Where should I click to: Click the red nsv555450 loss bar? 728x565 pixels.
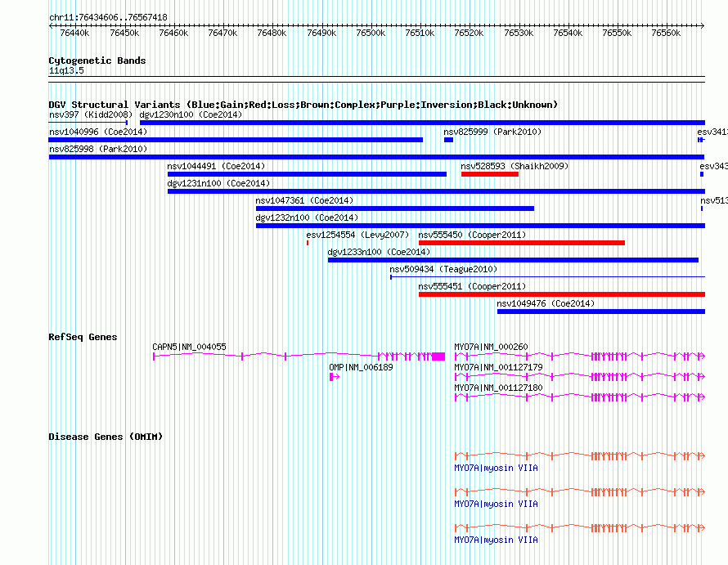[522, 243]
